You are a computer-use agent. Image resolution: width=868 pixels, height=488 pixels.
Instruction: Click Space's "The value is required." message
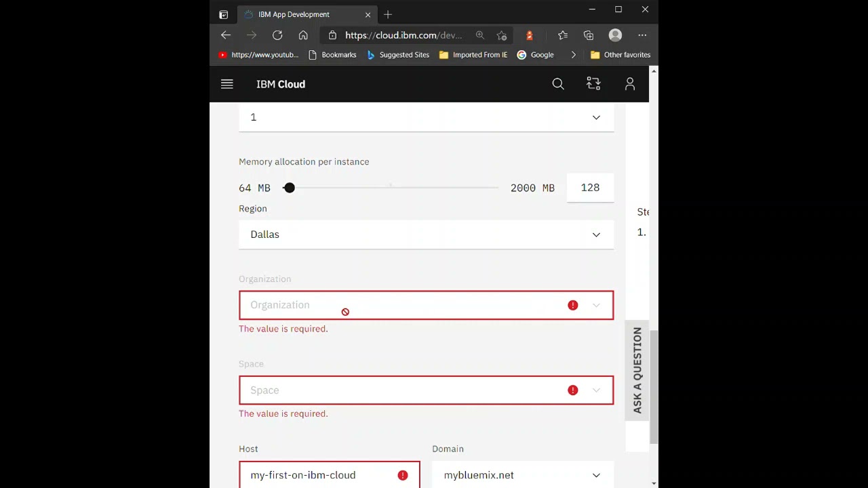283,413
